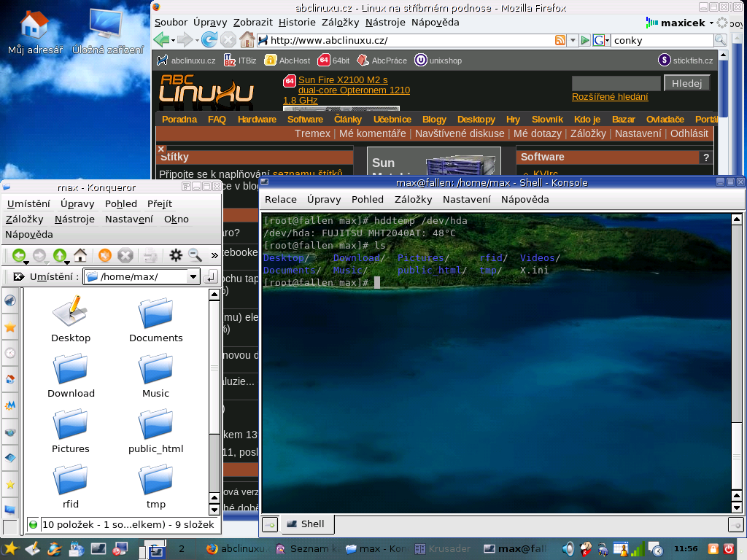Open Můj adresář desktop icon
The height and width of the screenshot is (560, 747).
(x=35, y=32)
